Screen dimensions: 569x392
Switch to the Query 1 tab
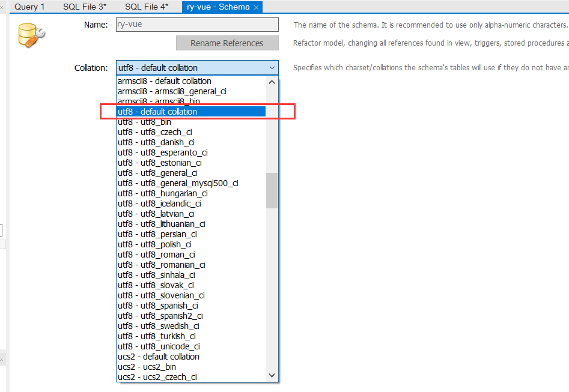(x=29, y=7)
